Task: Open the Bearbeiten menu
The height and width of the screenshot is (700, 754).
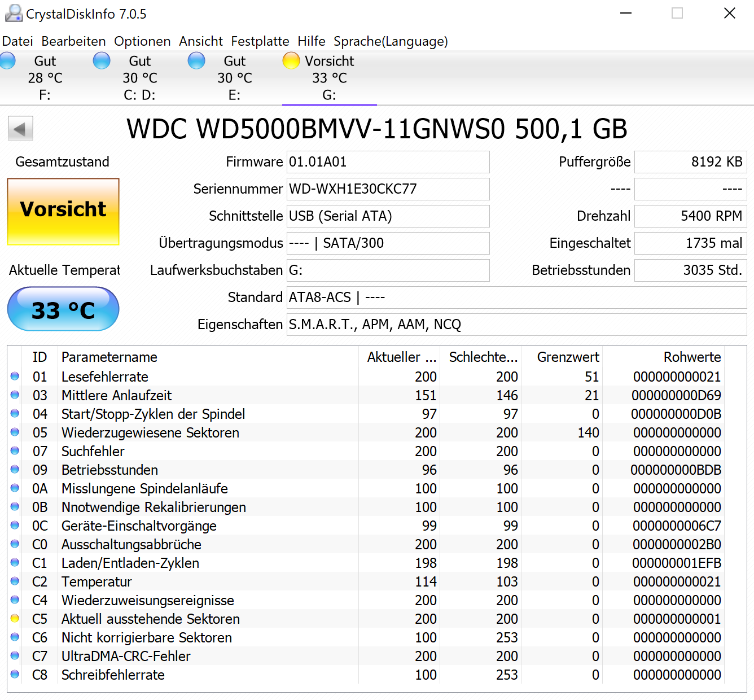Action: (73, 41)
